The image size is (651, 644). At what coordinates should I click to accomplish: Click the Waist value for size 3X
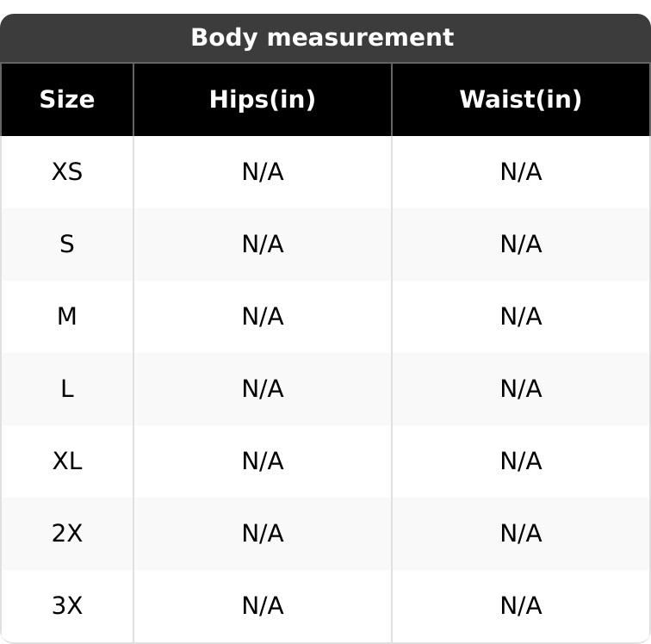pyautogui.click(x=521, y=606)
